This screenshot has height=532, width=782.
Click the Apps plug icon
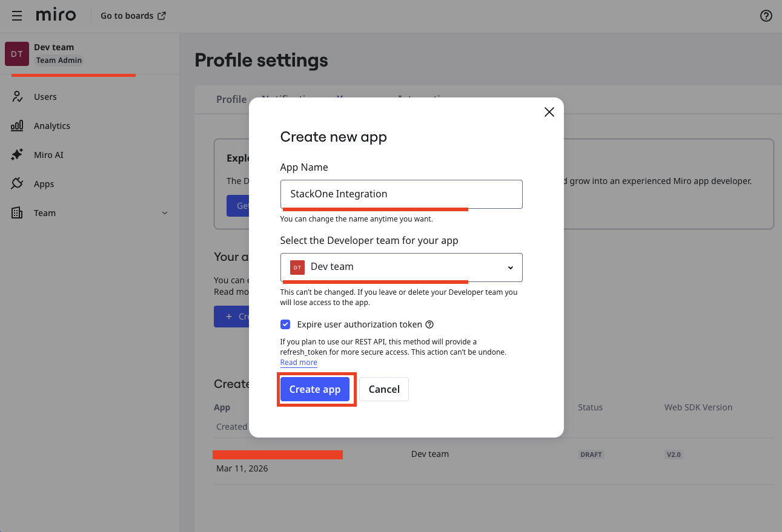pos(17,184)
